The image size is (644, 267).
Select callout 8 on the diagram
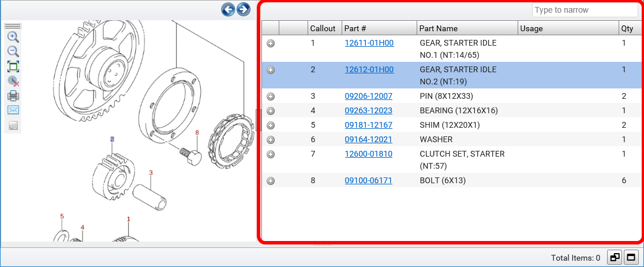(197, 132)
